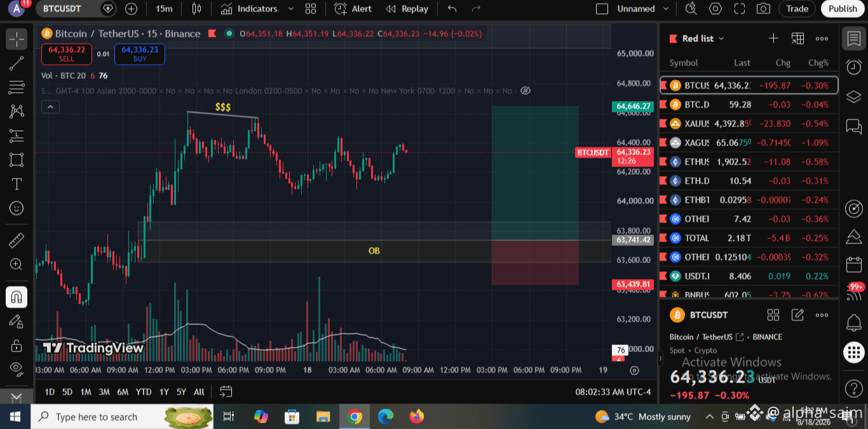Screen dimensions: 868x429
Task: Open the watchlist more options menu
Action: [822, 39]
